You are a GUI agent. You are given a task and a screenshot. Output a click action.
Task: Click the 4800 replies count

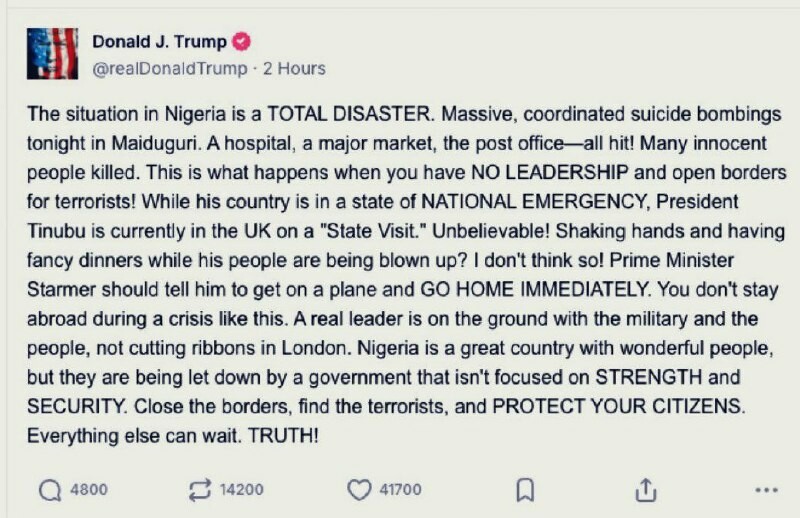[x=88, y=489]
